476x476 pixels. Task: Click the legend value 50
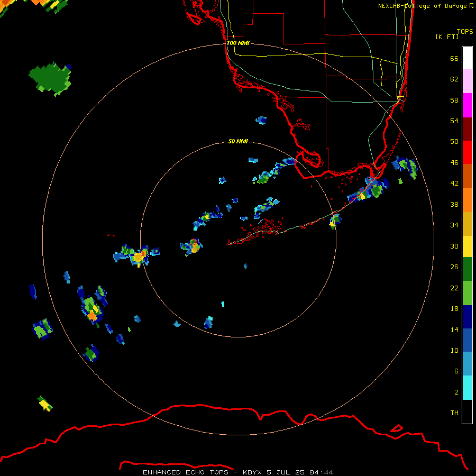454,142
